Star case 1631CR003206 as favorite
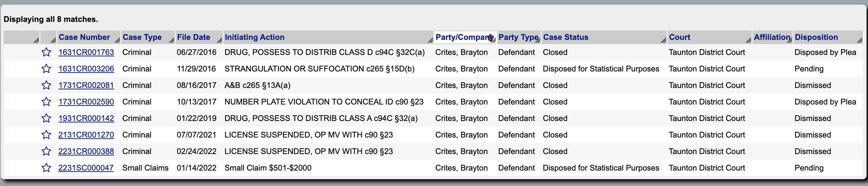868x186 pixels. click(x=46, y=69)
